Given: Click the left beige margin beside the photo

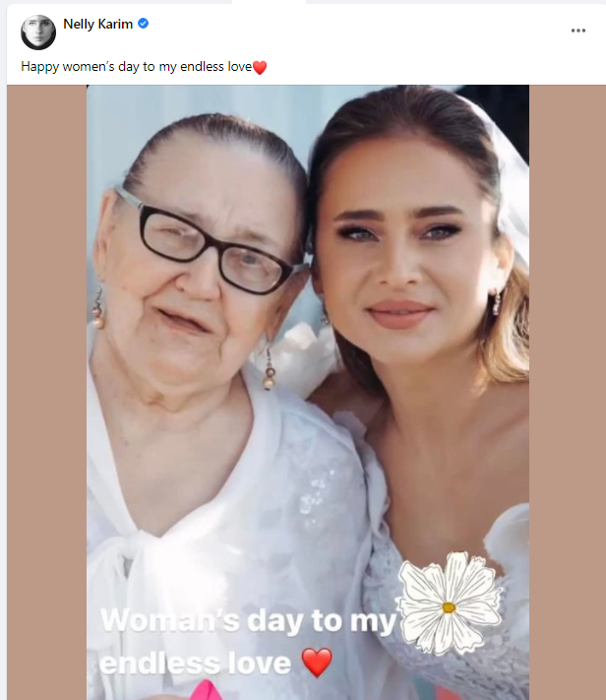Looking at the screenshot, I should tap(46, 394).
